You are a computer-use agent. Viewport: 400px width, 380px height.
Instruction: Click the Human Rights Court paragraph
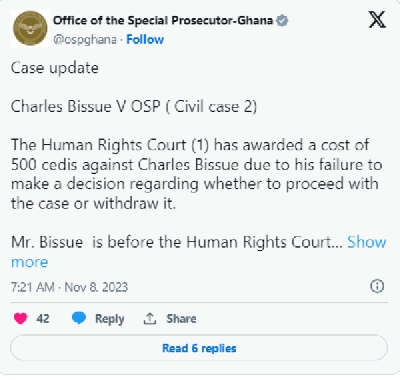click(x=196, y=174)
